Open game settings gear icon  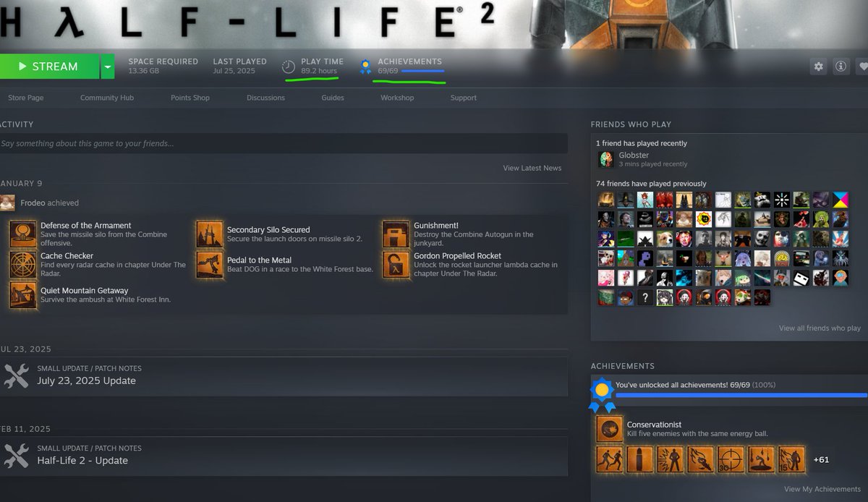[819, 67]
